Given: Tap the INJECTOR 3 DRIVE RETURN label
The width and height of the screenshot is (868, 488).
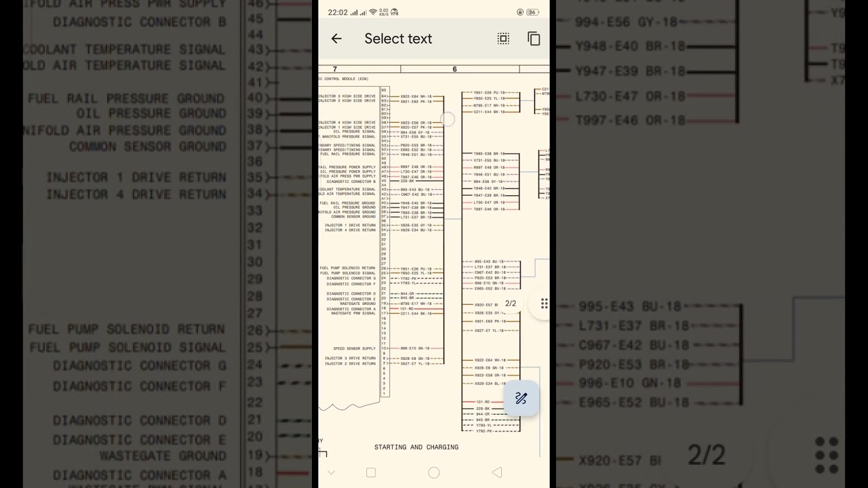Looking at the screenshot, I should (350, 359).
